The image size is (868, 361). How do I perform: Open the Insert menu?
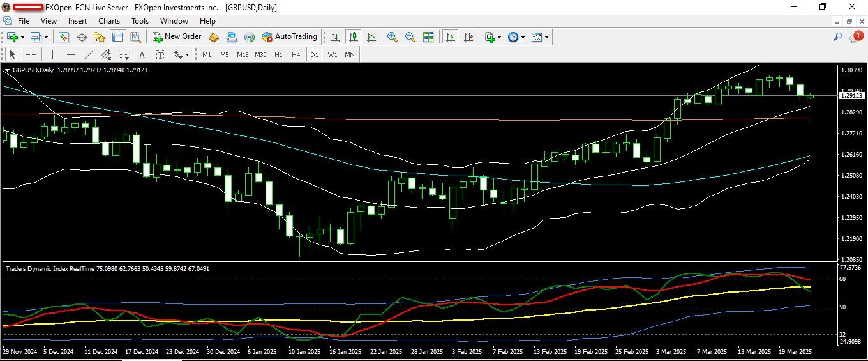(x=78, y=21)
